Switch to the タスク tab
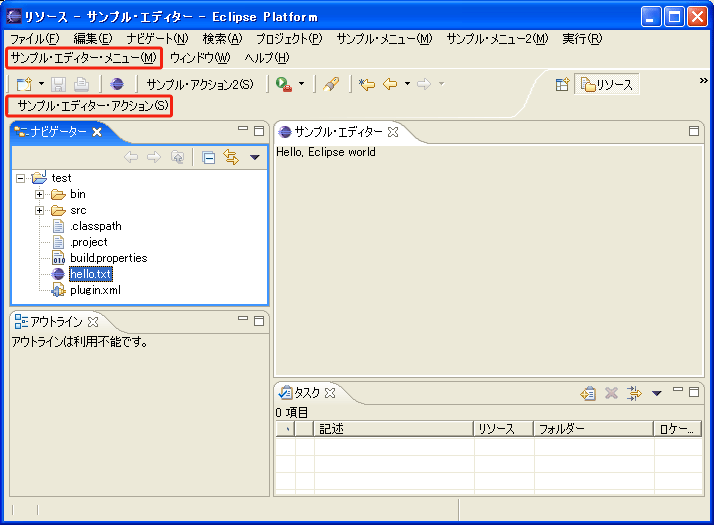This screenshot has width=714, height=525. pos(308,393)
